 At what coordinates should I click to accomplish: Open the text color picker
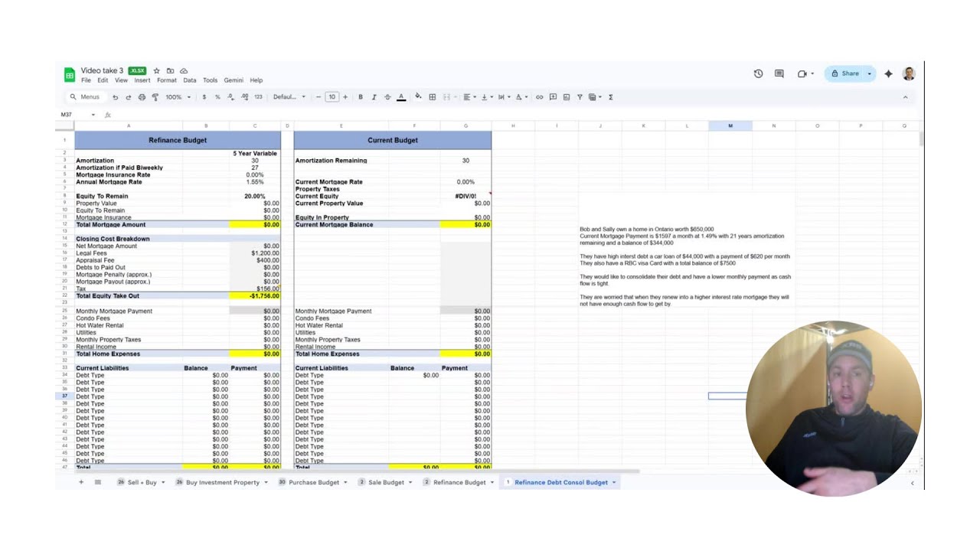pyautogui.click(x=401, y=97)
